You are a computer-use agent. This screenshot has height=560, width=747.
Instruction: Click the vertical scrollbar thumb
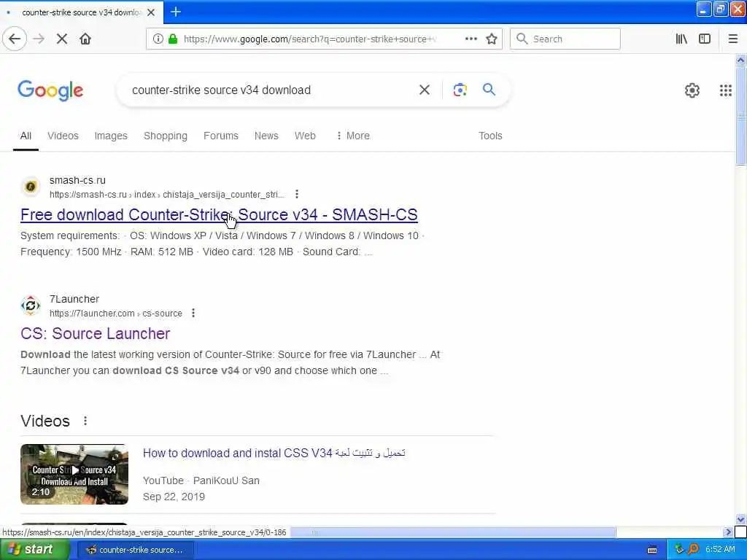[x=740, y=116]
